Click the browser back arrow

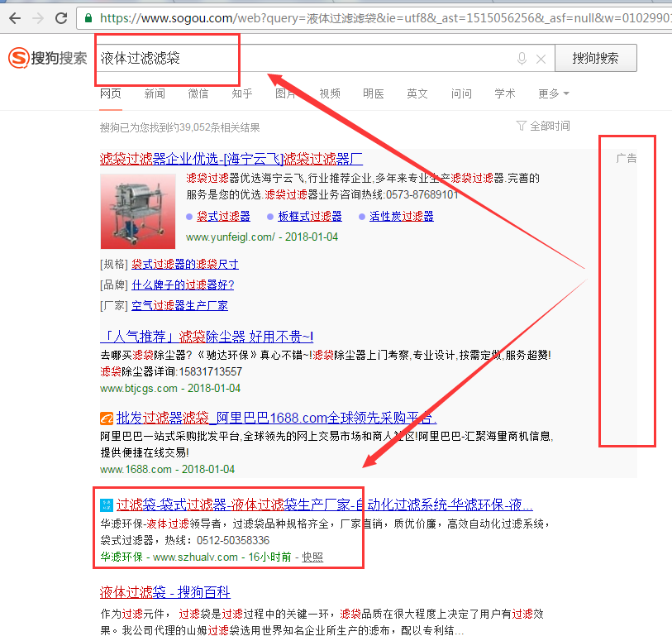(15, 17)
